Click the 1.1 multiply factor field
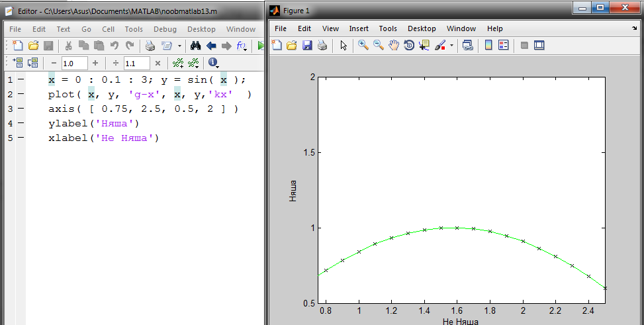The image size is (644, 325). (x=137, y=64)
